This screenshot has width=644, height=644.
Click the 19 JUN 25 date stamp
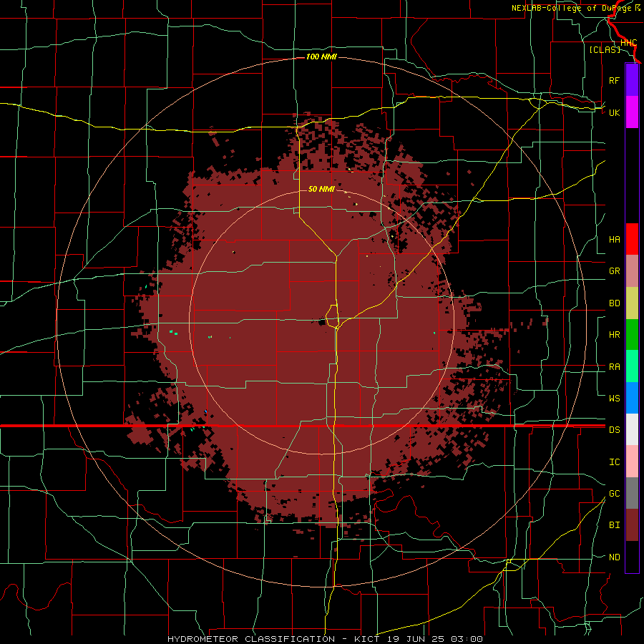pyautogui.click(x=416, y=639)
